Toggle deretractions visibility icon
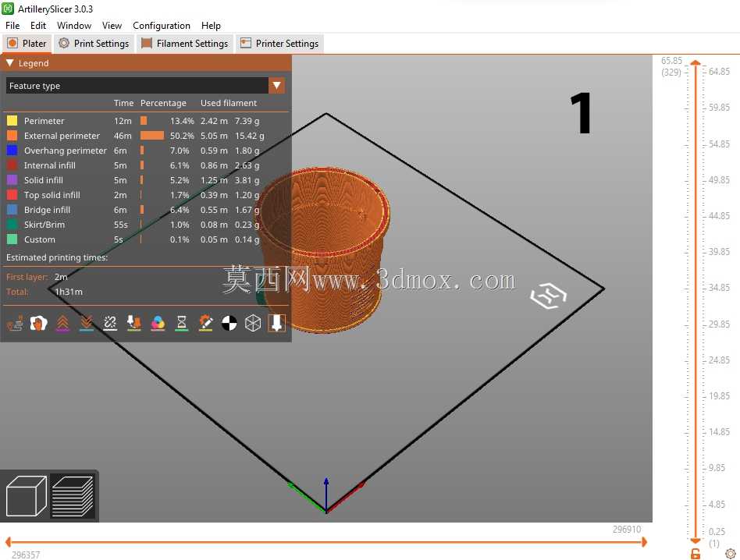The width and height of the screenshot is (740, 560). click(x=87, y=323)
